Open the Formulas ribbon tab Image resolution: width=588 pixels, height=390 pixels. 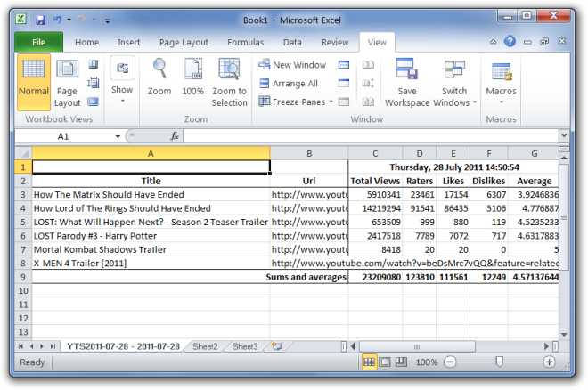pyautogui.click(x=246, y=43)
